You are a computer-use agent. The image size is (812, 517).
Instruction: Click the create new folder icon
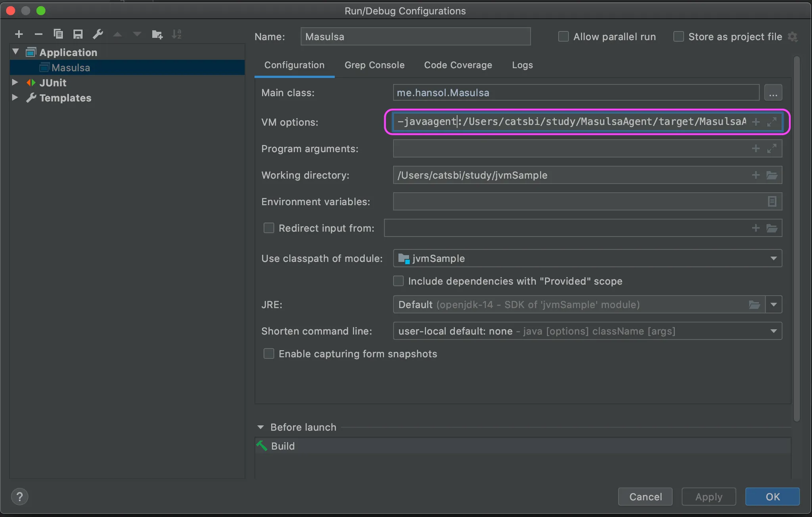click(x=157, y=34)
